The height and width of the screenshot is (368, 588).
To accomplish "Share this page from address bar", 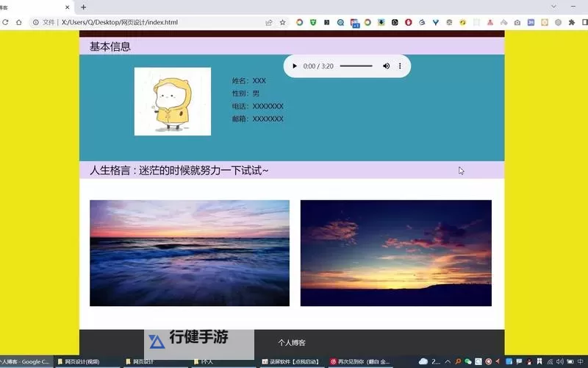I will pyautogui.click(x=269, y=23).
